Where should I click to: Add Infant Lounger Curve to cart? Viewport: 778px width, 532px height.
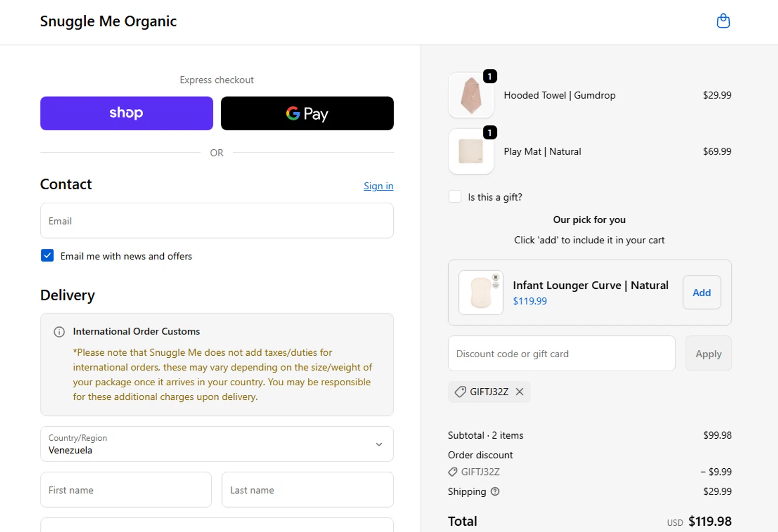coord(702,292)
